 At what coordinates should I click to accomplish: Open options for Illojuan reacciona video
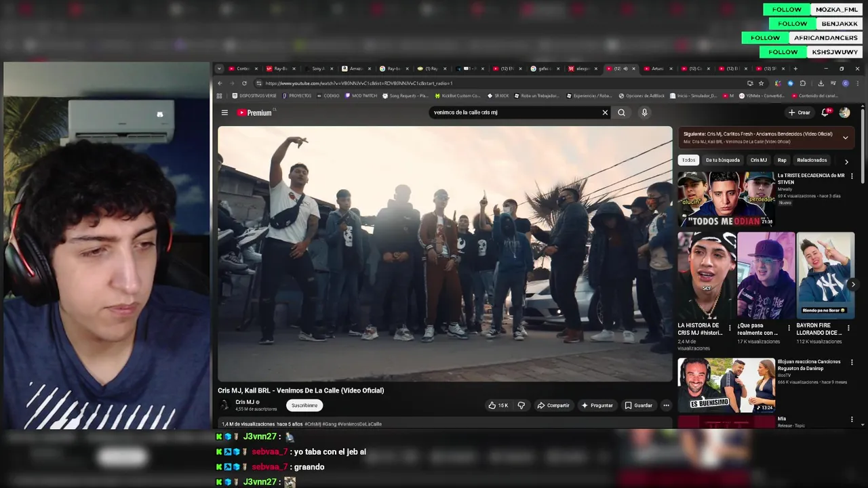852,363
